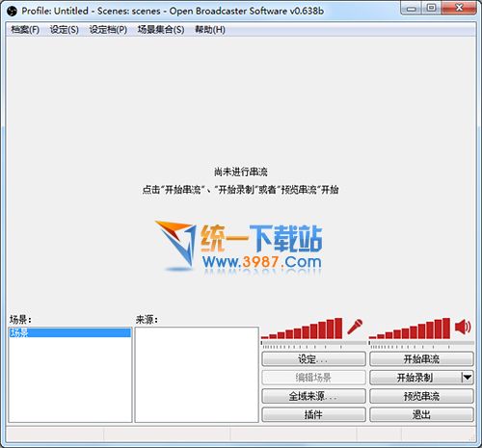Open the 帮助(H) menu
The image size is (482, 448).
tap(210, 30)
